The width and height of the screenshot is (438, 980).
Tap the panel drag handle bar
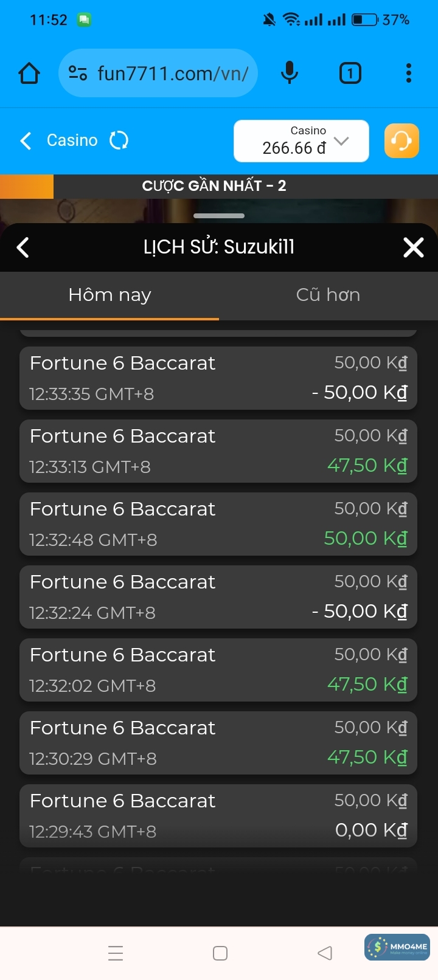coord(219,216)
